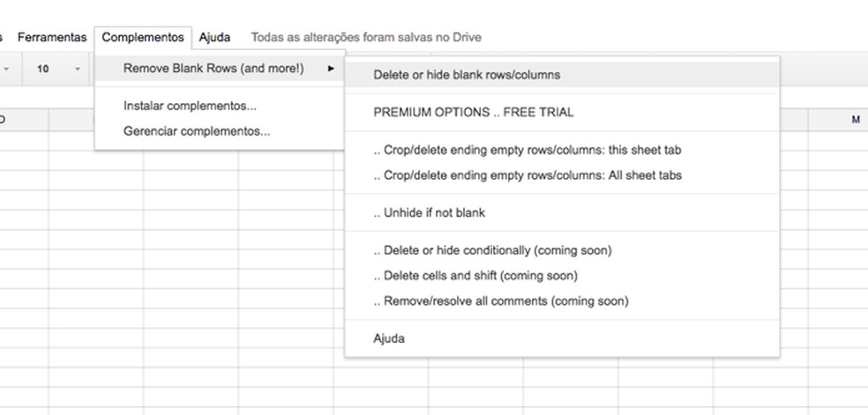
Task: Select Delete cells and shift option
Action: [475, 276]
